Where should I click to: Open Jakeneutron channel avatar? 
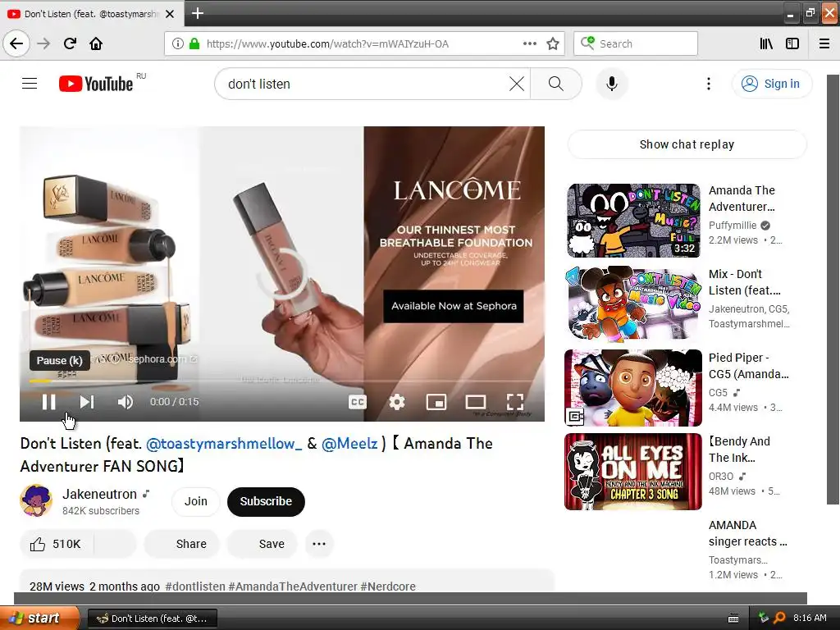tap(36, 500)
